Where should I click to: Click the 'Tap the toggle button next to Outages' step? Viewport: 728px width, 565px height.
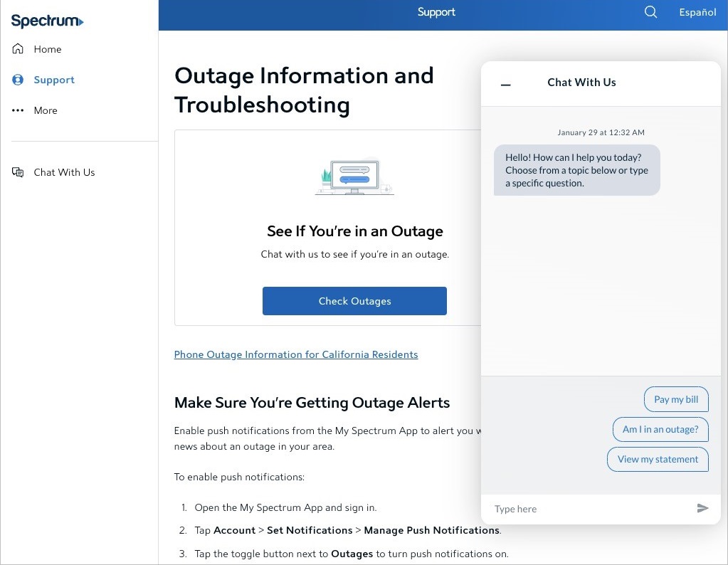(x=352, y=554)
